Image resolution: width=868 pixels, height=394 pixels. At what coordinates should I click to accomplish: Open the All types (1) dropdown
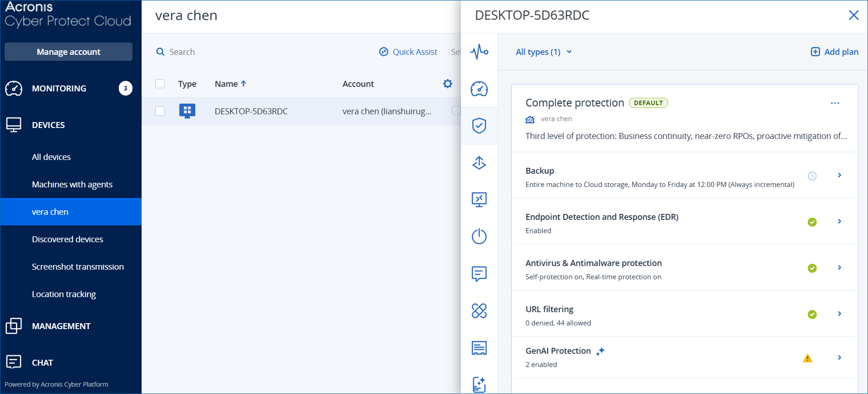click(544, 52)
